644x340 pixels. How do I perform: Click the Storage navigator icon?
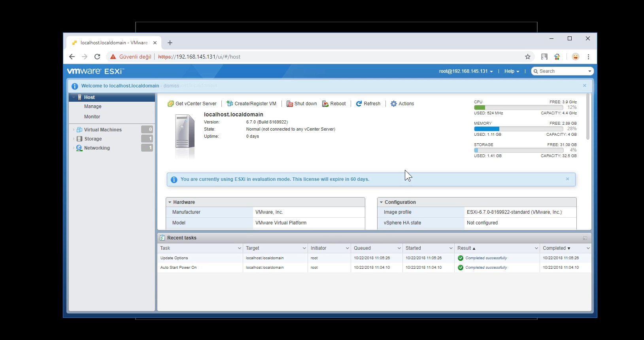point(79,139)
